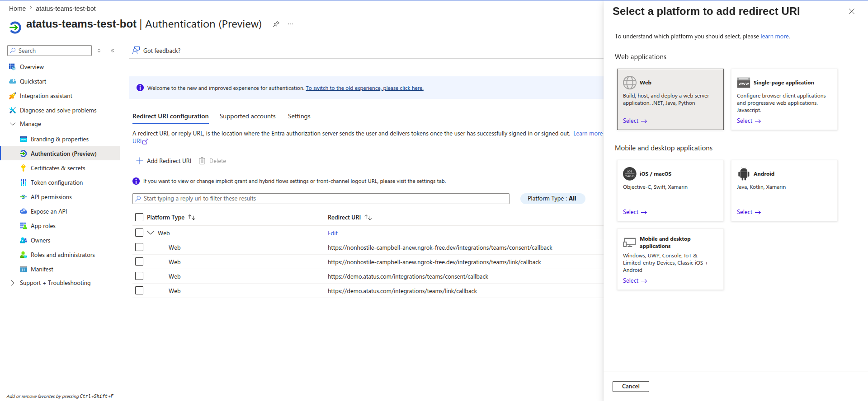Viewport: 868px width, 401px height.
Task: Click the Single-page application www icon
Action: (744, 83)
